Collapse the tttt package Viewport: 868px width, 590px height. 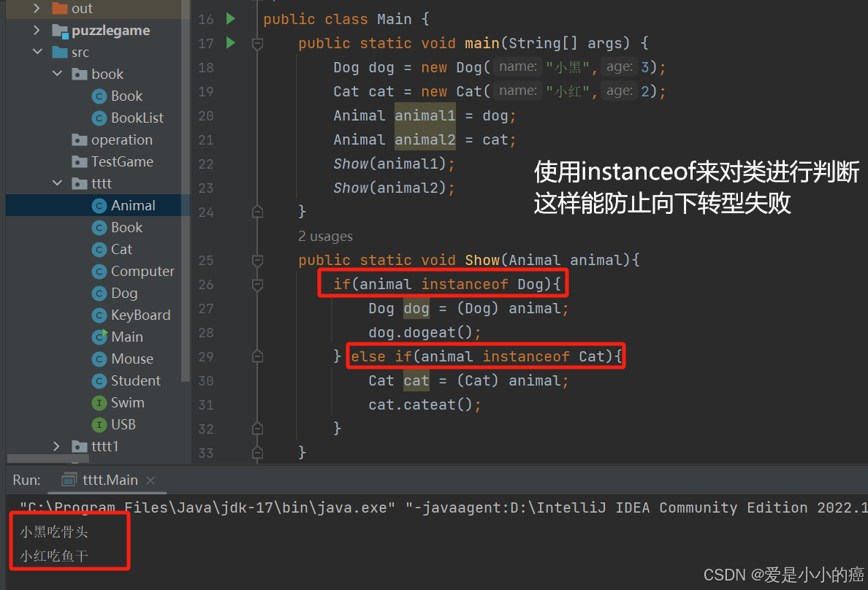57,183
